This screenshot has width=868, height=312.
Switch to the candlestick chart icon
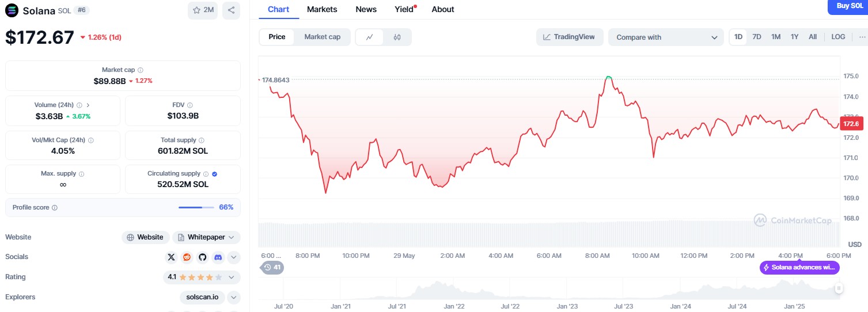point(397,37)
